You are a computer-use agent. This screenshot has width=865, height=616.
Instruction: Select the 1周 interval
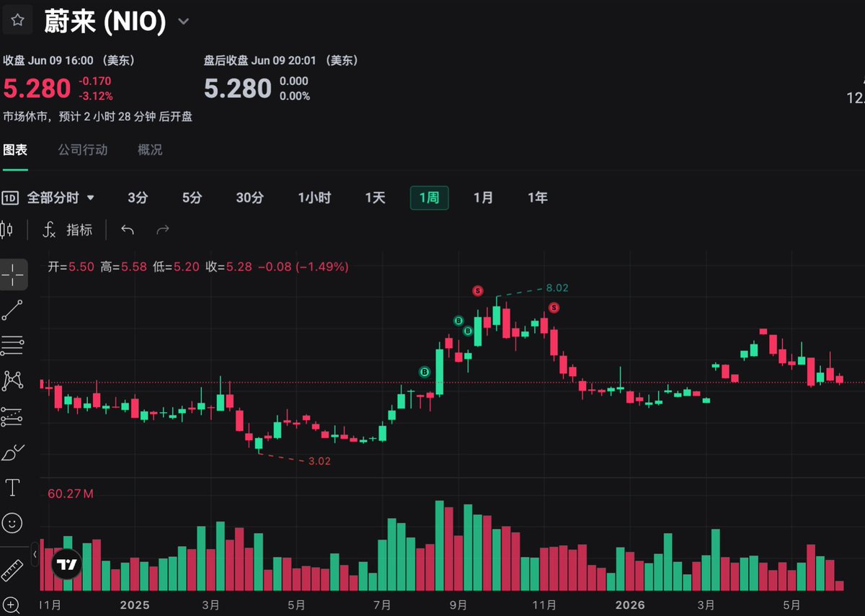pos(429,197)
